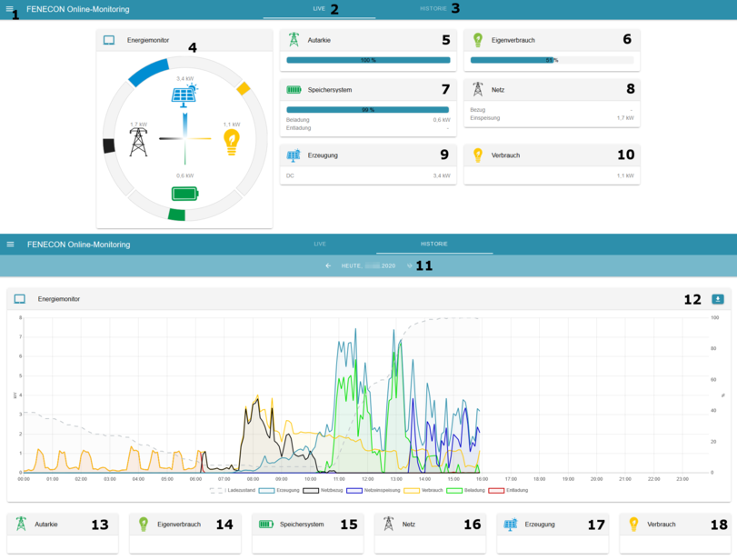Click the DC row label in the Erzeugung card
The image size is (737, 560).
290,175
